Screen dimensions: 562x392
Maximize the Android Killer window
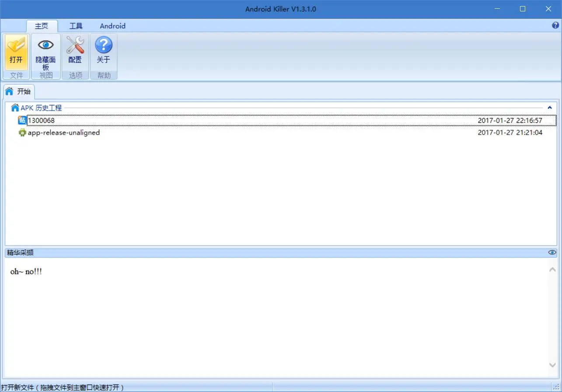point(523,9)
